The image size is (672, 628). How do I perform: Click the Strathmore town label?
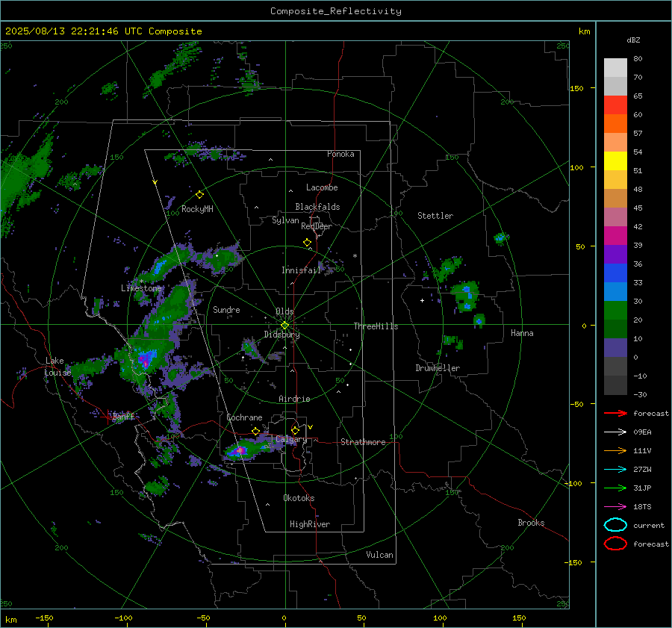click(363, 442)
